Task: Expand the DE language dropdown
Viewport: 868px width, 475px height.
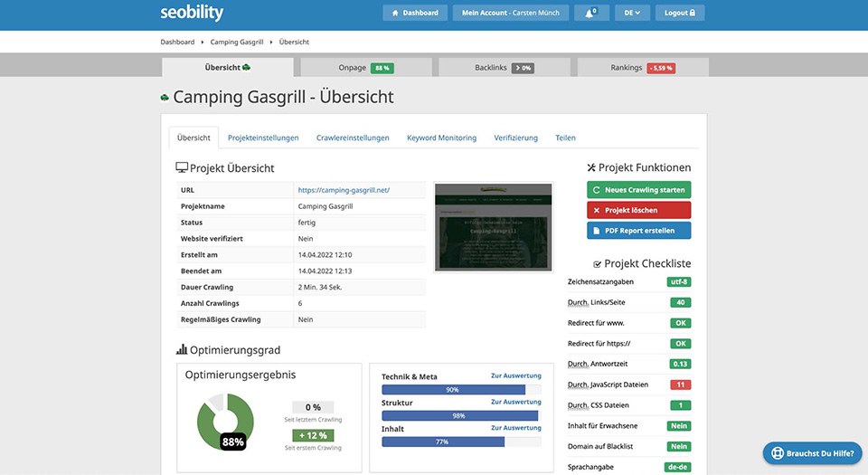Action: pyautogui.click(x=632, y=13)
